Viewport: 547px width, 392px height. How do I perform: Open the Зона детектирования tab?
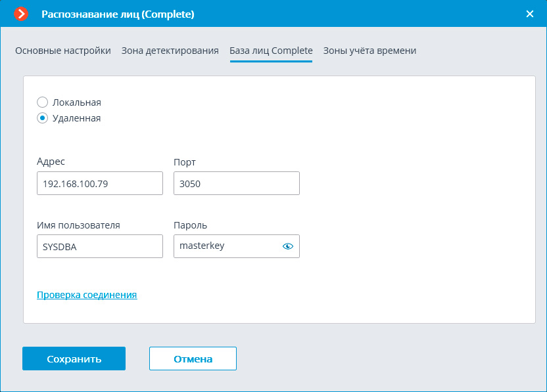pos(170,51)
